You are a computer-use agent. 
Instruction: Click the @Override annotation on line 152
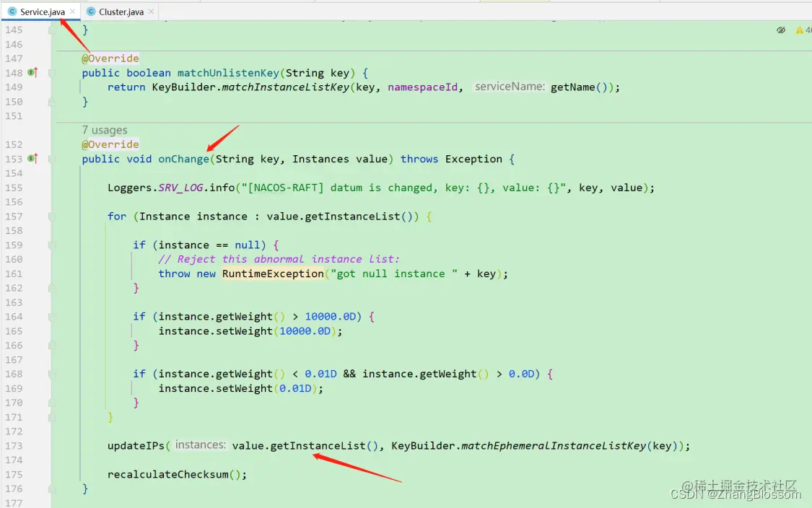[x=110, y=144]
